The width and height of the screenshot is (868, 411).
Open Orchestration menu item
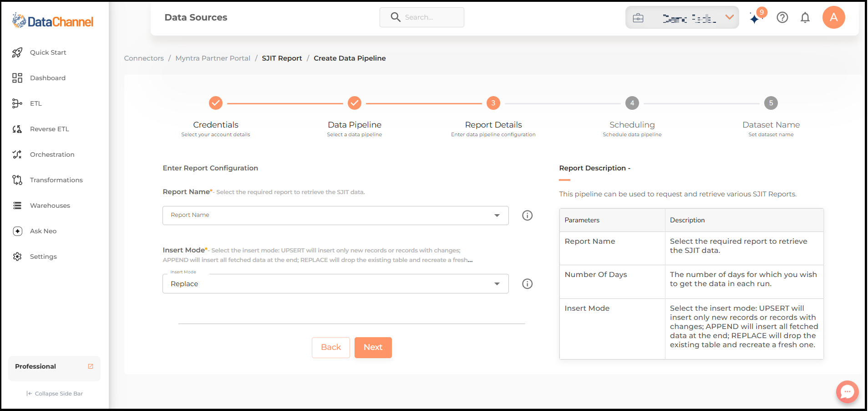pyautogui.click(x=52, y=154)
